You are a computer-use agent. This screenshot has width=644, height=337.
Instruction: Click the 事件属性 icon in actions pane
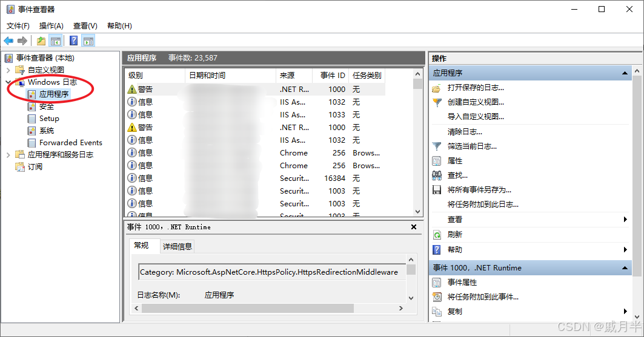(437, 283)
